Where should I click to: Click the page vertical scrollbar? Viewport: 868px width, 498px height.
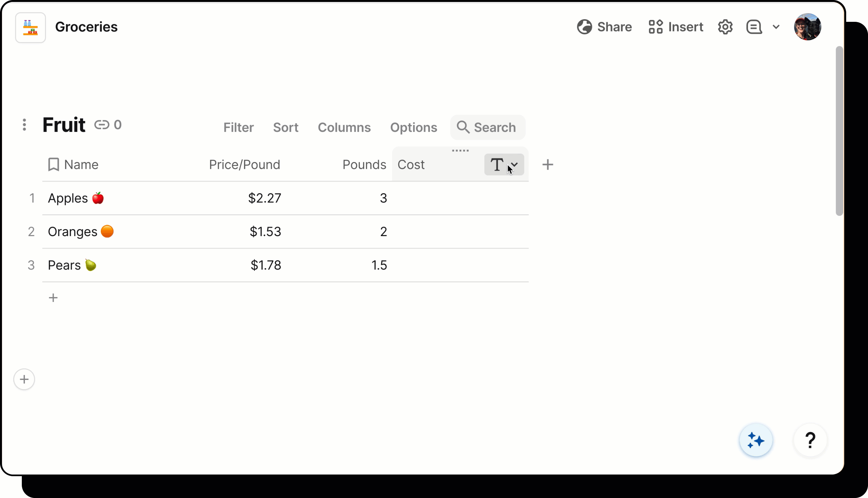point(839,131)
